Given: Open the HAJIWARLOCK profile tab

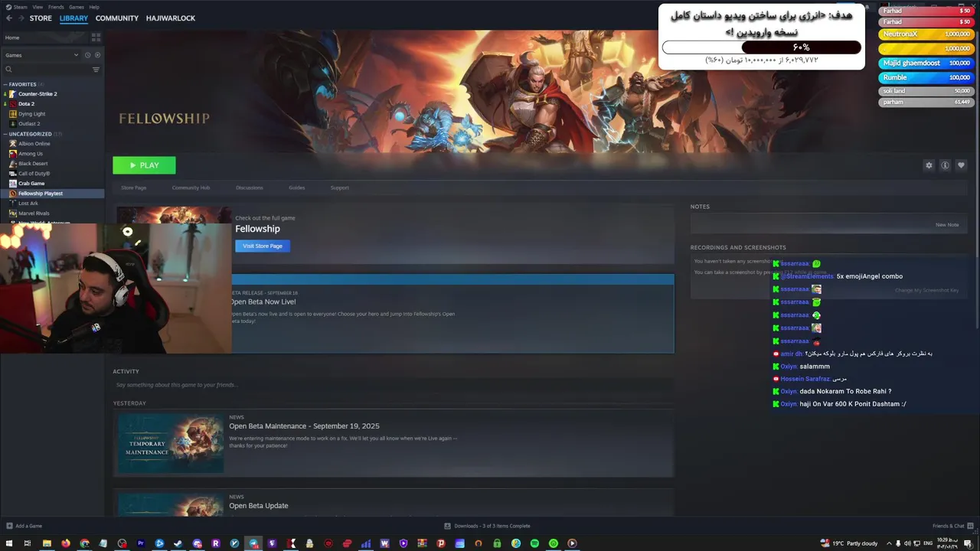Looking at the screenshot, I should tap(171, 18).
